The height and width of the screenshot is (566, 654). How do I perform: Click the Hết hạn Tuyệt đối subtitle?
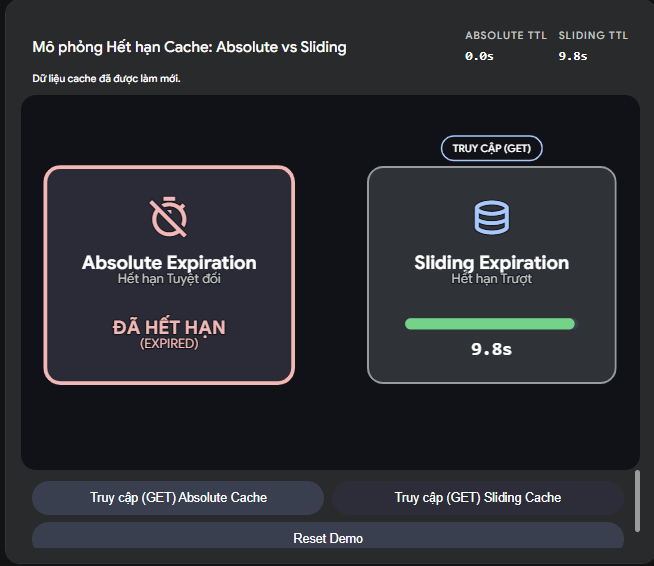point(169,279)
